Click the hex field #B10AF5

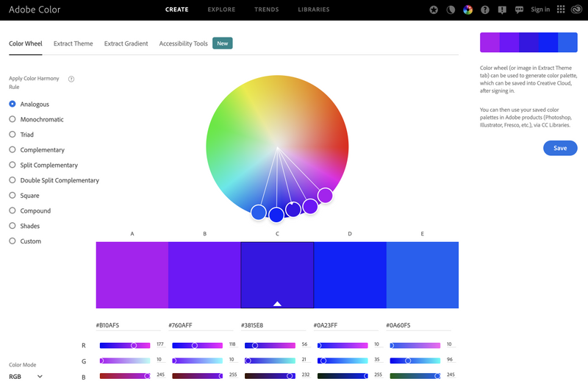tap(128, 325)
